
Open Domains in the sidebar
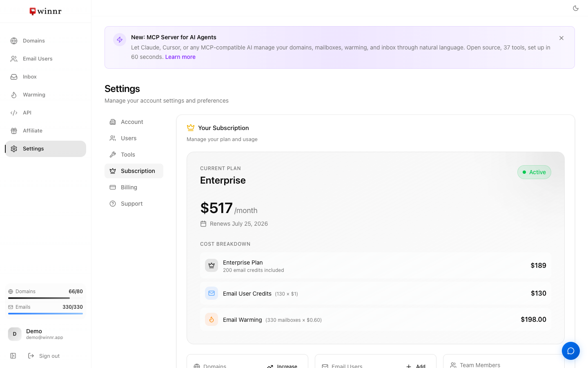pos(45,41)
